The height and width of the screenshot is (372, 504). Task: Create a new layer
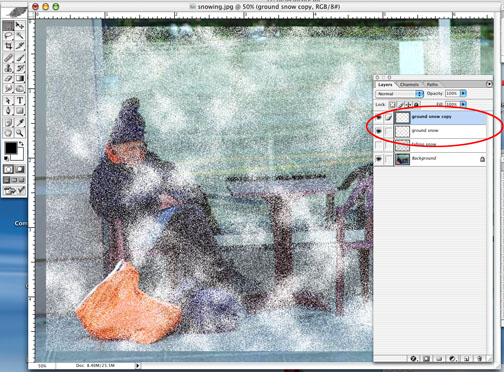466,359
